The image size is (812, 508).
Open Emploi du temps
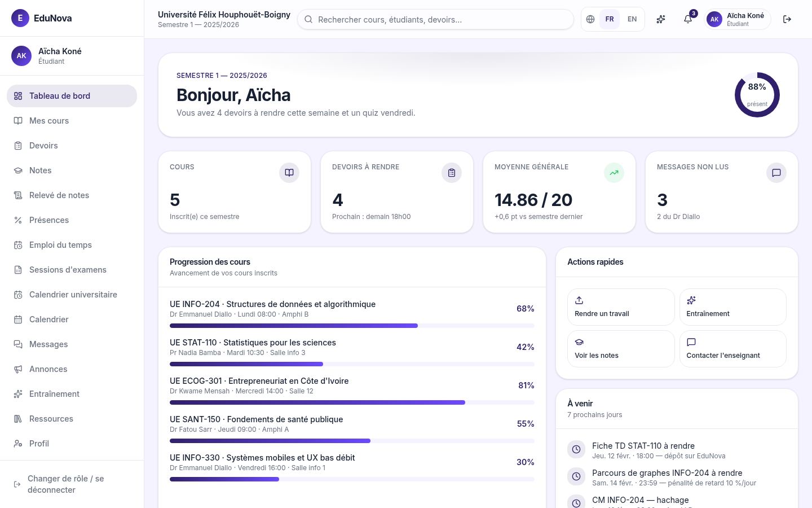tap(72, 245)
